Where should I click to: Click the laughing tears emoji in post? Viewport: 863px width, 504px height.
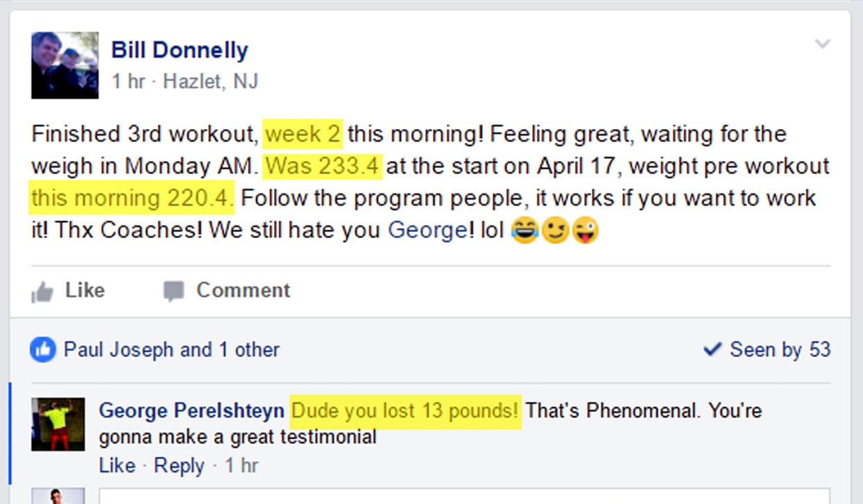pyautogui.click(x=525, y=231)
